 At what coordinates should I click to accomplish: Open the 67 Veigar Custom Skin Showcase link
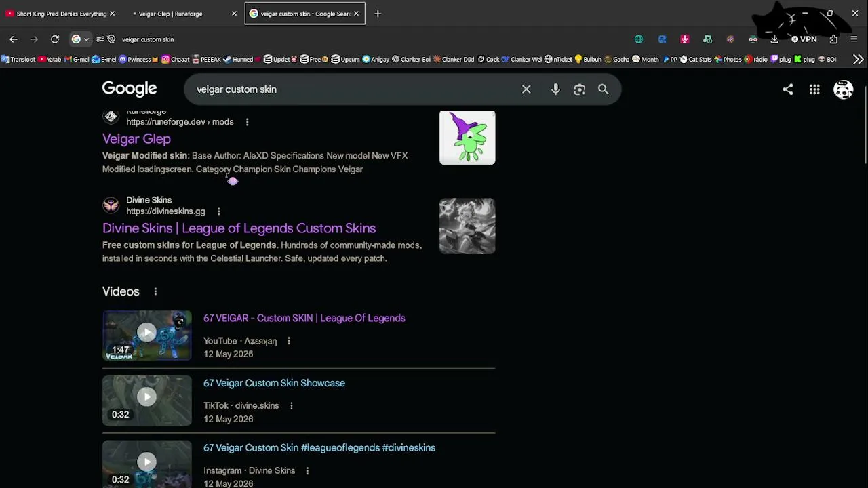tap(274, 383)
